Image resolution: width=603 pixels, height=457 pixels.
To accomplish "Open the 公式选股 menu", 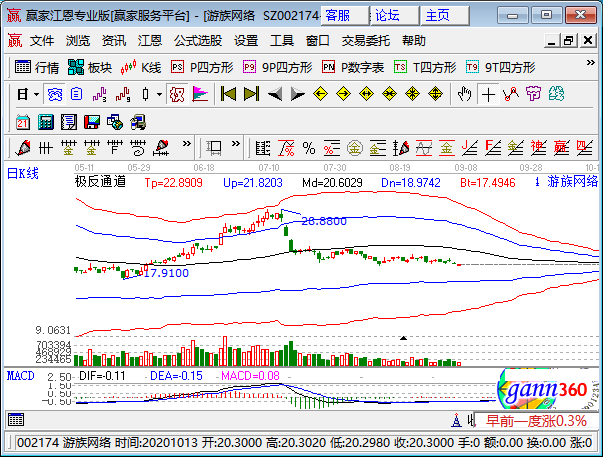I will pos(198,40).
